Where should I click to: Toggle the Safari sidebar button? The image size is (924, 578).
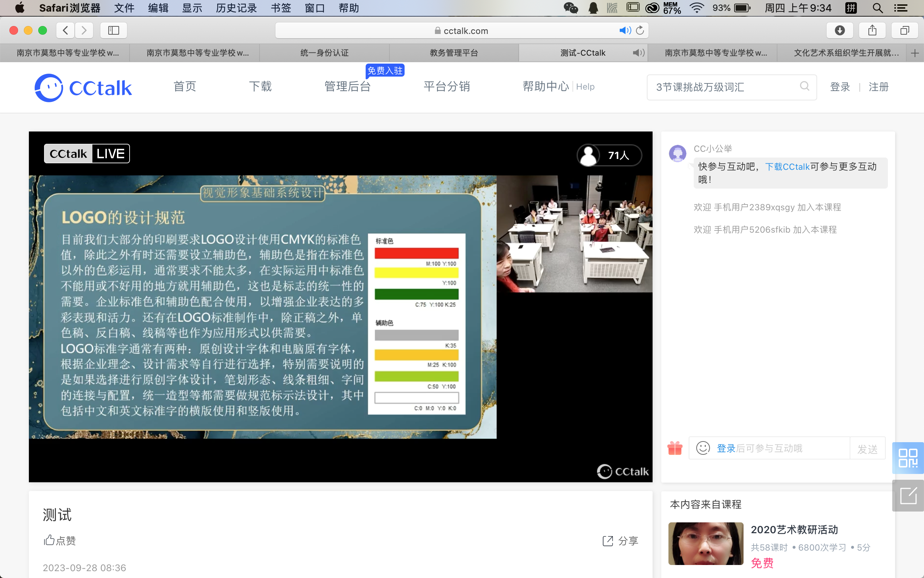coord(113,30)
